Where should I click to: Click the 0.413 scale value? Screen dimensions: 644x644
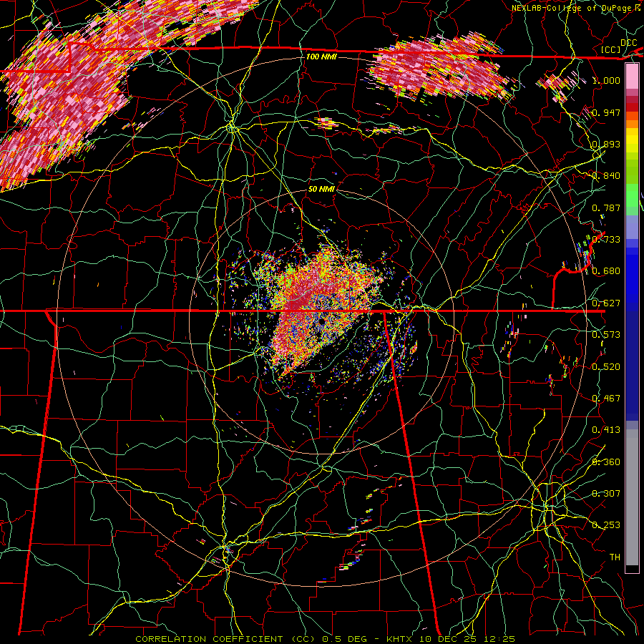point(606,430)
